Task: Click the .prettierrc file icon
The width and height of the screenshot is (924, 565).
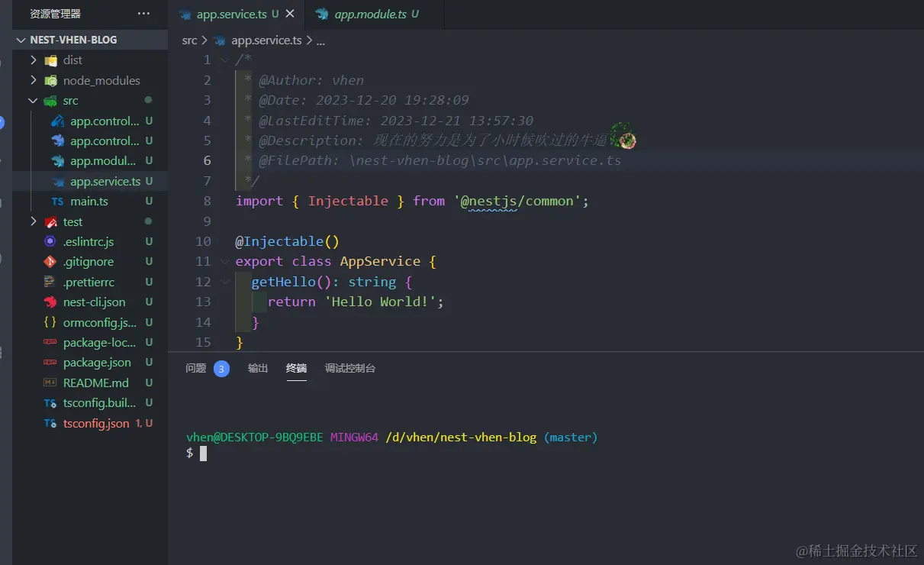Action: (x=51, y=282)
